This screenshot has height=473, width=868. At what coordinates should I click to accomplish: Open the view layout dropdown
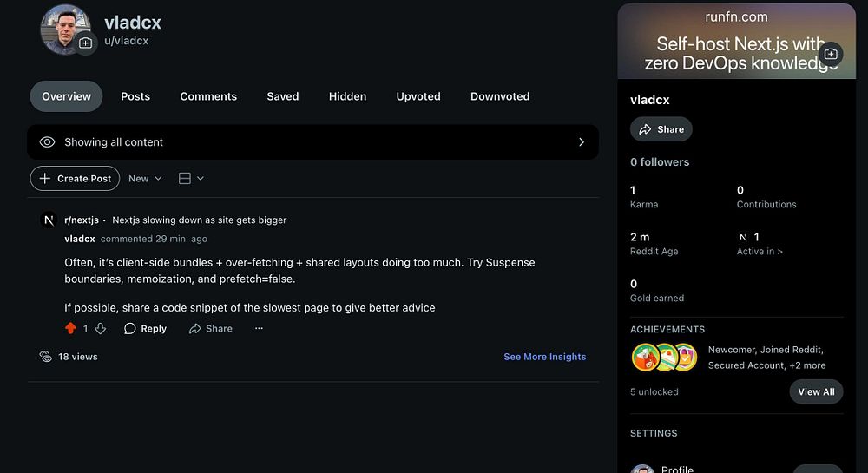[191, 179]
